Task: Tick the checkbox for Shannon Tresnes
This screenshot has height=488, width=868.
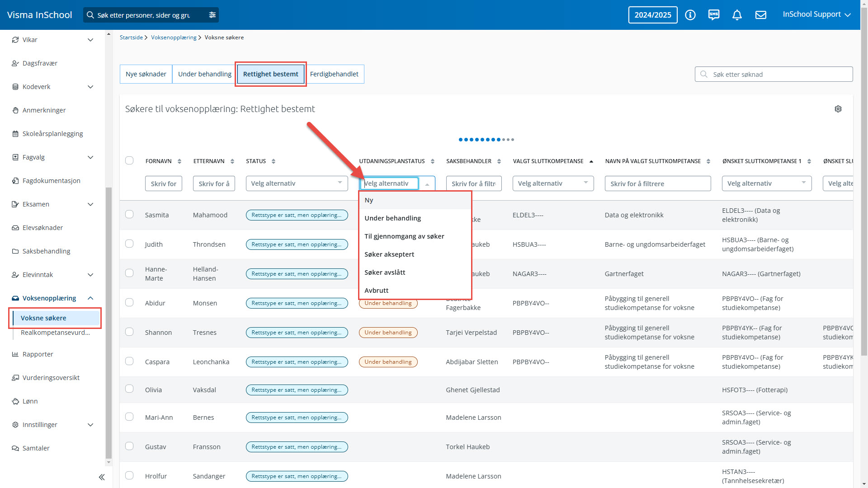Action: [129, 332]
